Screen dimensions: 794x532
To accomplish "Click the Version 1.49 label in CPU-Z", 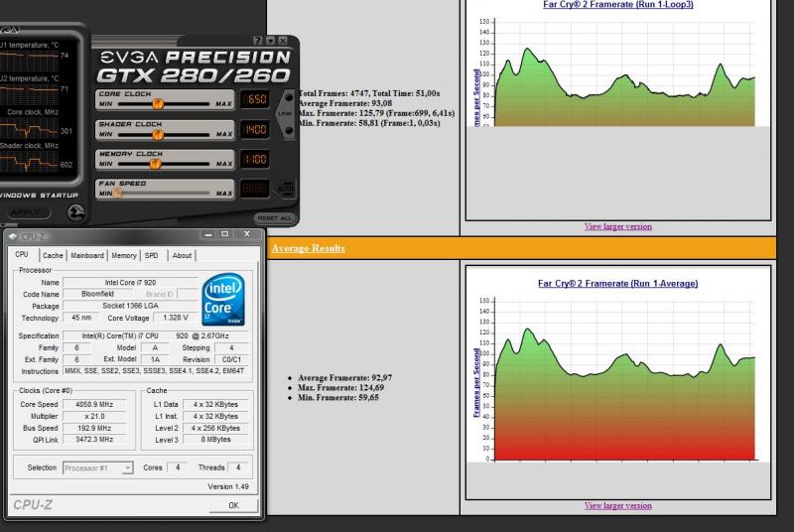I will [x=228, y=486].
